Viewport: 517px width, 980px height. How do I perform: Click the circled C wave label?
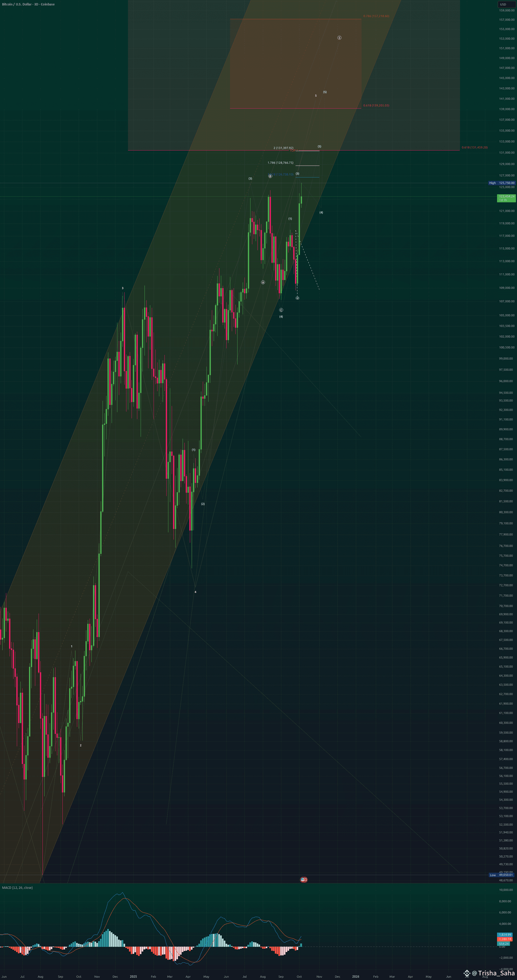[281, 310]
